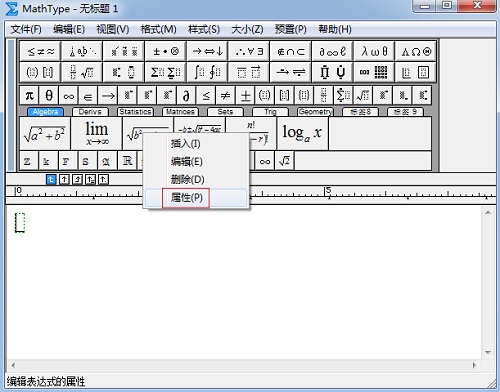Viewport: 500px width, 392px height.
Task: Open the arrow symbols palette
Action: [207, 51]
